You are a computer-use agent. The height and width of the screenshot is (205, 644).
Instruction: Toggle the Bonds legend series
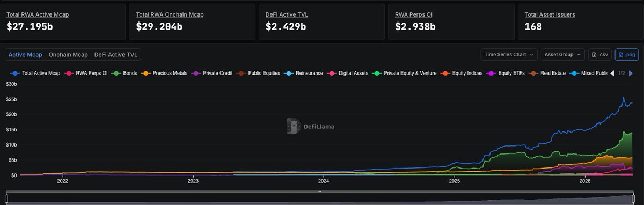tap(125, 73)
